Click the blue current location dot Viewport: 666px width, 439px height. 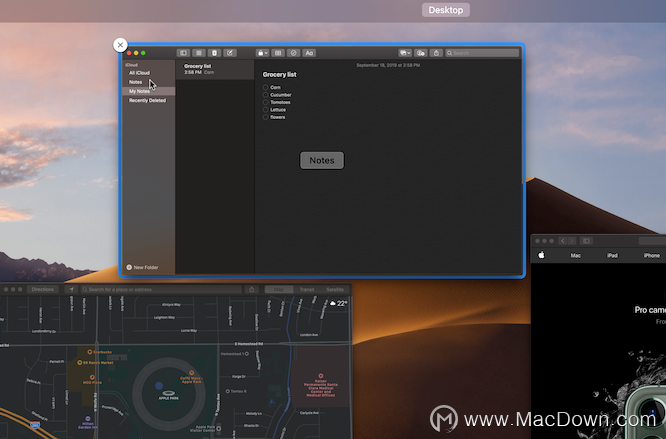[159, 386]
